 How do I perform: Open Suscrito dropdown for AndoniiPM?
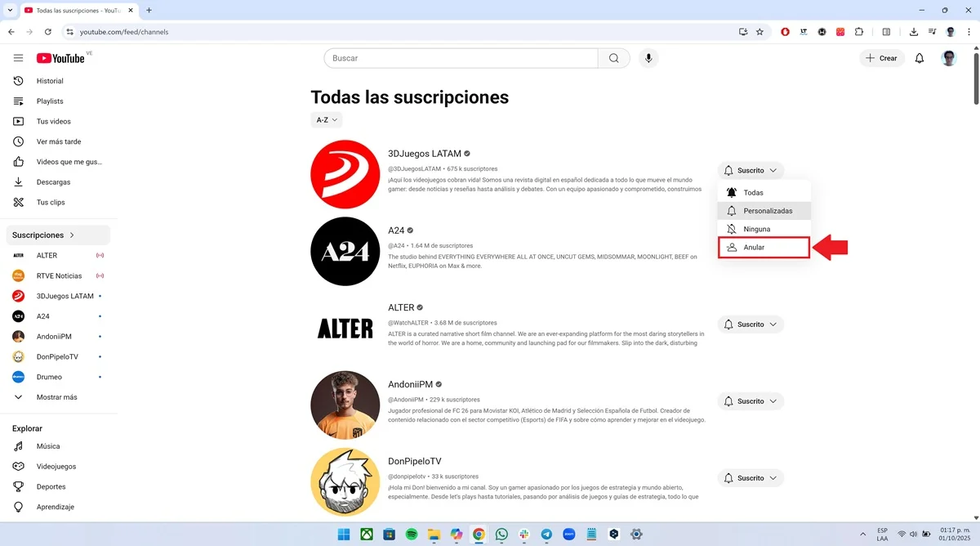coord(751,401)
